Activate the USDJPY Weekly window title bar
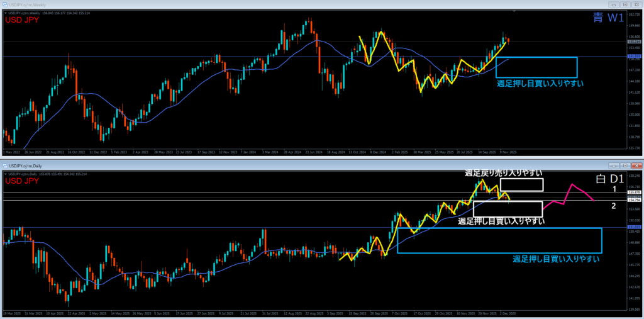The width and height of the screenshot is (644, 319). [252, 4]
